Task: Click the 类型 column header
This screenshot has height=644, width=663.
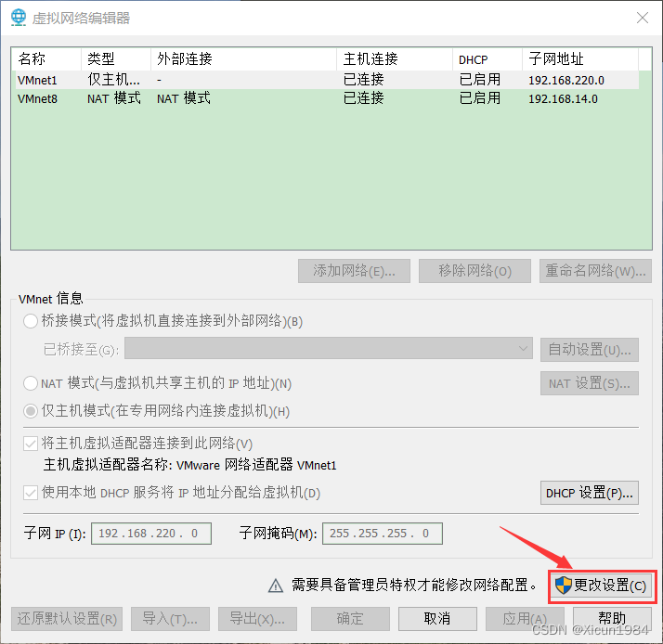Action: (116, 59)
